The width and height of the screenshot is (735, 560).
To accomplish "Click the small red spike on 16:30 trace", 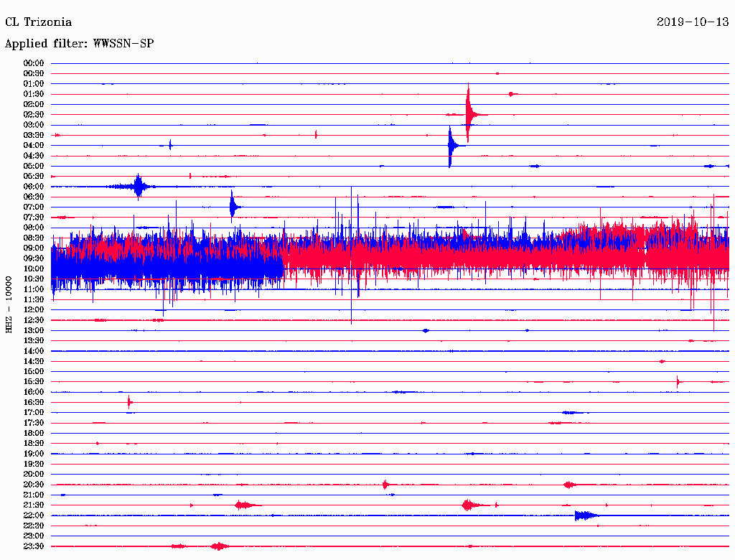I will tap(129, 402).
